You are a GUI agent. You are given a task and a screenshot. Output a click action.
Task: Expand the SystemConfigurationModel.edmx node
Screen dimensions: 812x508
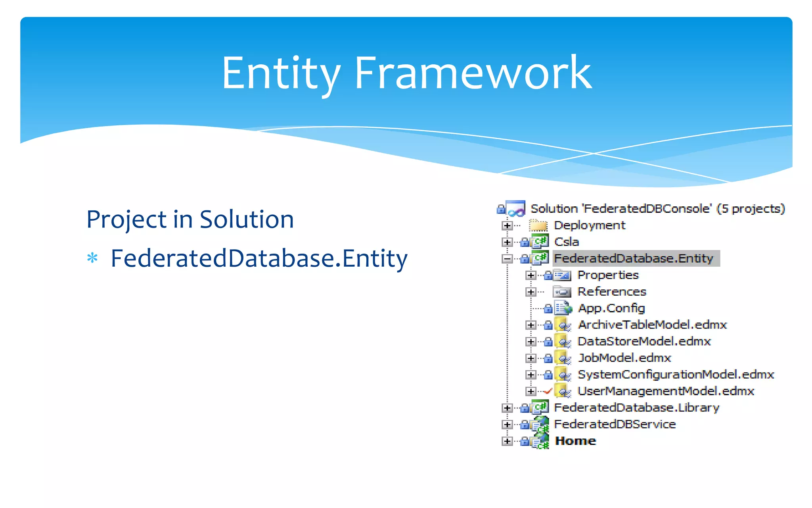pyautogui.click(x=531, y=375)
